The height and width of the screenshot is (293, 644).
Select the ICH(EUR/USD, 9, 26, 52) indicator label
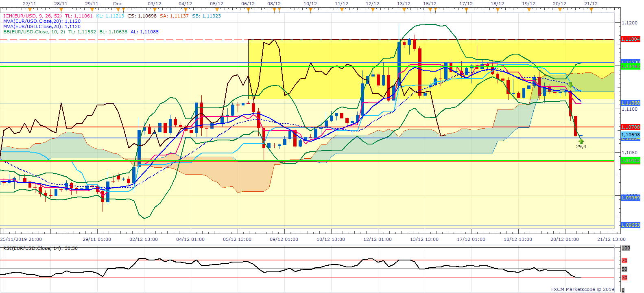click(x=33, y=16)
